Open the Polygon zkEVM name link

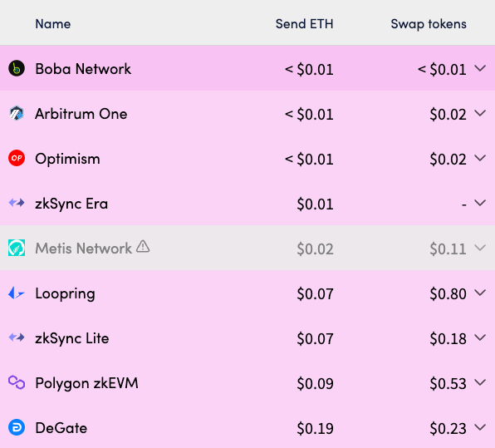[87, 383]
